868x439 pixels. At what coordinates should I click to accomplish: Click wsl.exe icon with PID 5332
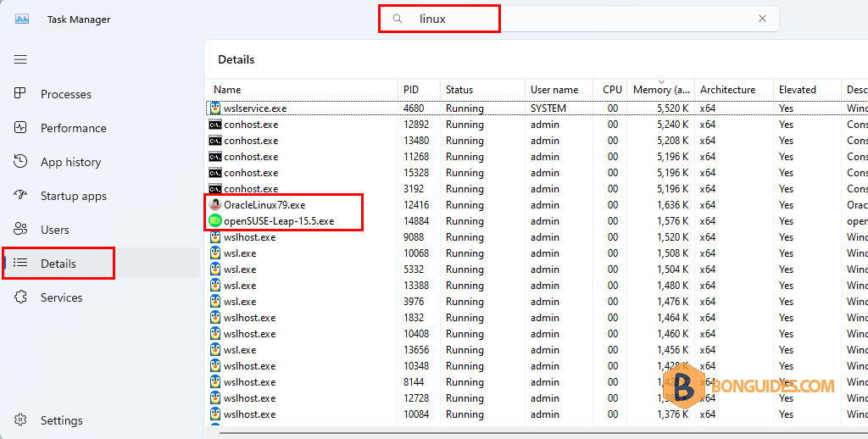215,269
